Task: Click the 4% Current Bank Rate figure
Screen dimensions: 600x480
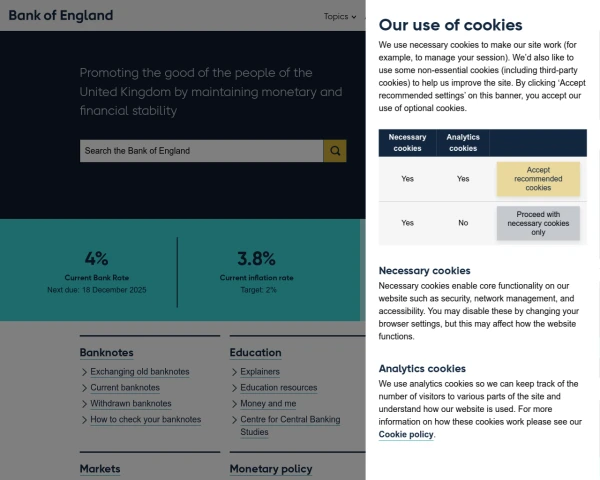Action: tap(97, 259)
